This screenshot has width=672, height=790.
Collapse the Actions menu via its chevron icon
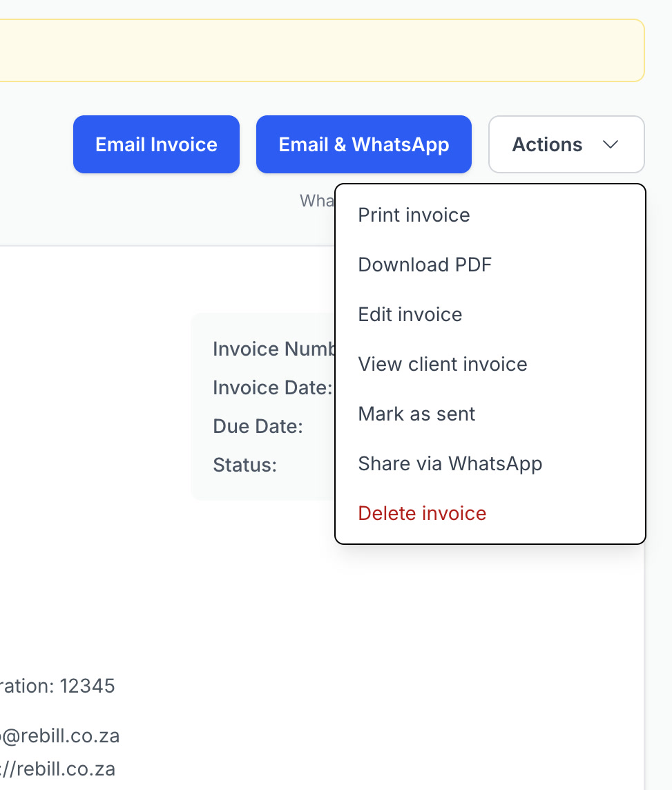(x=611, y=145)
